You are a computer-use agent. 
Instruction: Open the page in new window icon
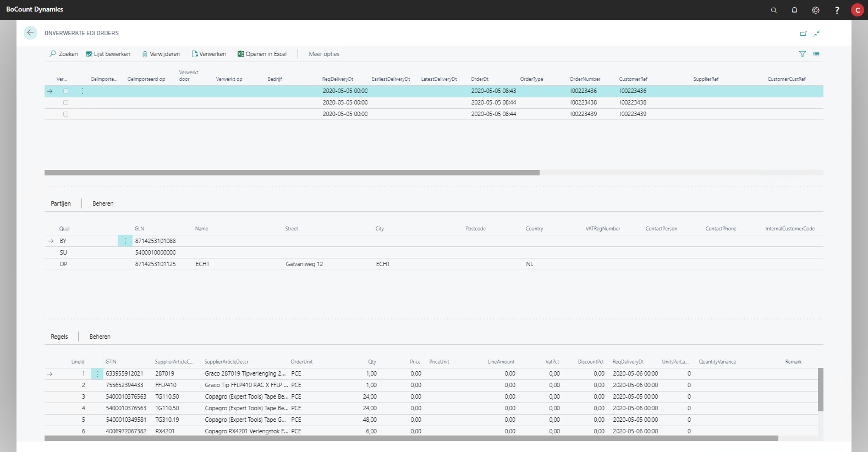[803, 34]
